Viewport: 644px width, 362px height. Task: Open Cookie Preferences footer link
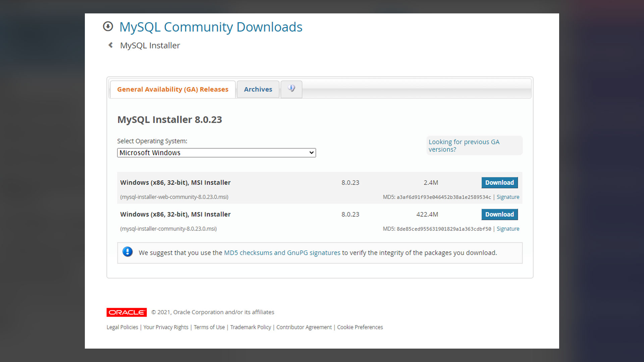pyautogui.click(x=360, y=327)
